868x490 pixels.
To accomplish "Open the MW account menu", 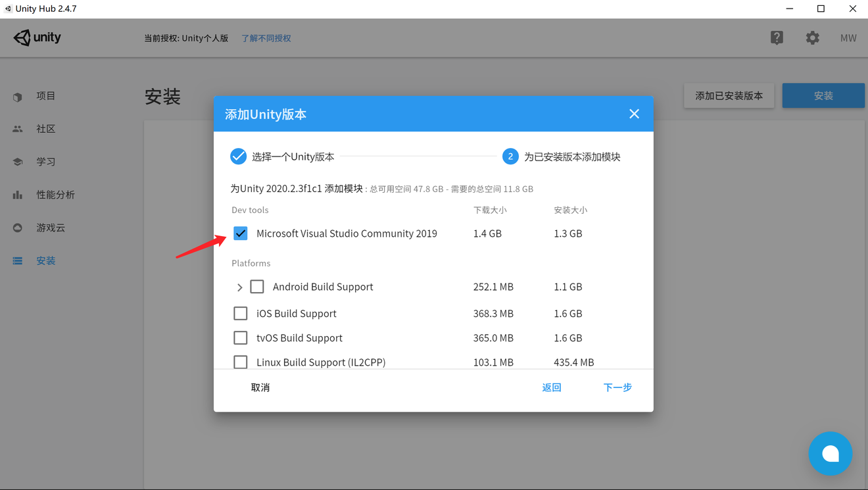I will point(848,38).
